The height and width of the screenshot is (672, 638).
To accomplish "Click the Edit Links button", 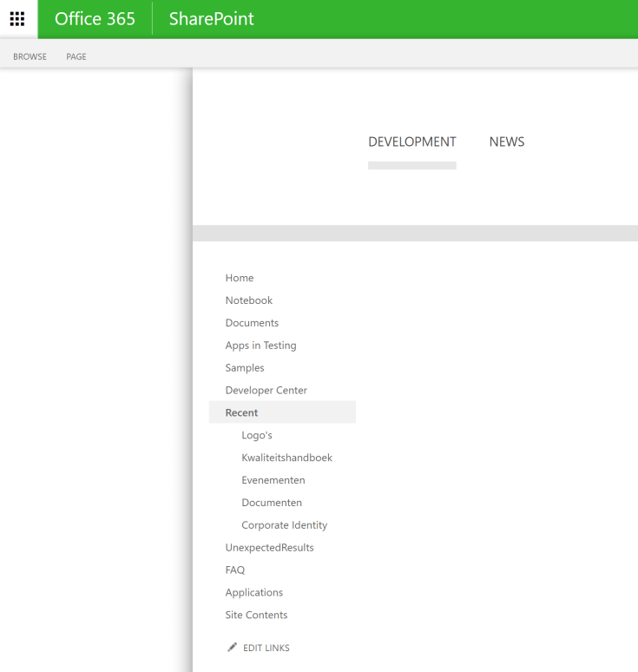I will [266, 649].
